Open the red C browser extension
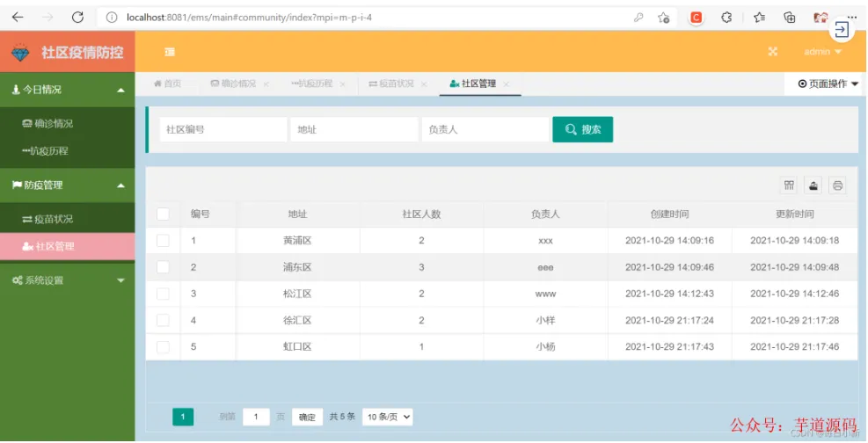The height and width of the screenshot is (443, 868). tap(697, 18)
